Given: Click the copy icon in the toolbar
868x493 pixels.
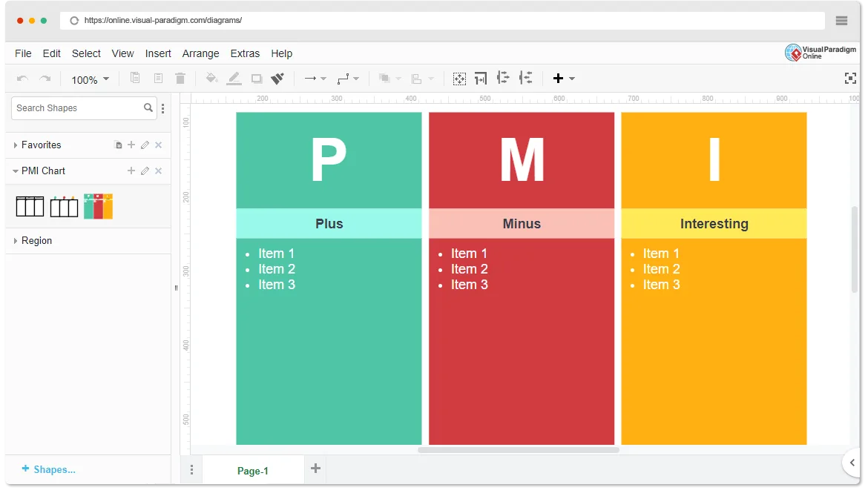Looking at the screenshot, I should (135, 78).
